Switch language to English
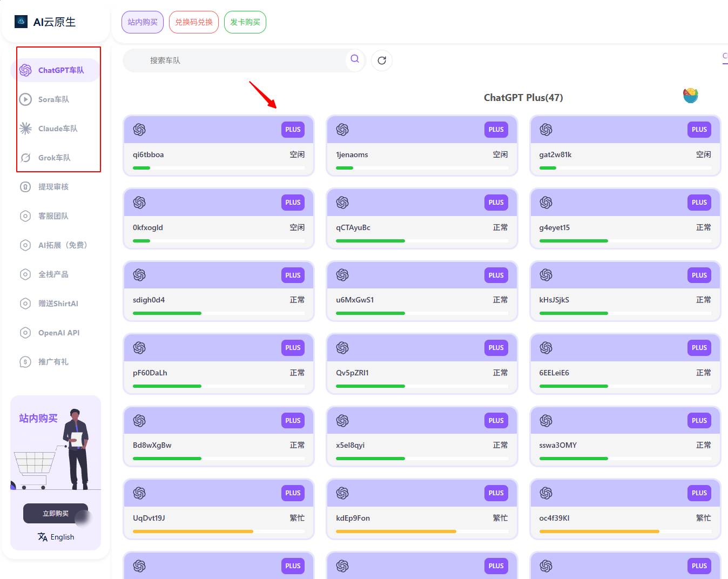Viewport: 728px width, 579px height. click(x=56, y=537)
